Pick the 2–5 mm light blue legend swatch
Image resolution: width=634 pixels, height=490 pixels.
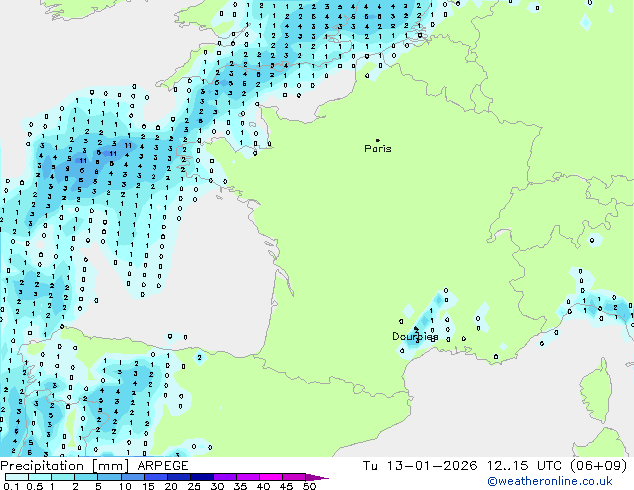click(86, 477)
